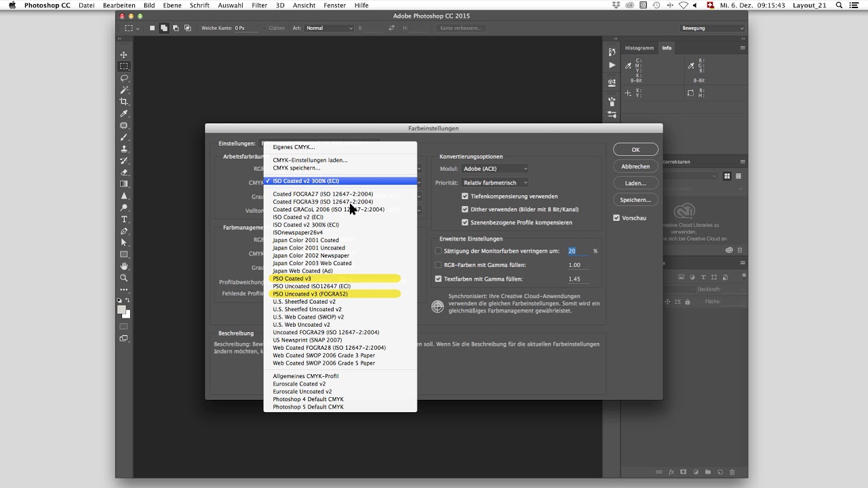Open the Brush Presets panel icon
The image size is (868, 488).
coord(612,115)
